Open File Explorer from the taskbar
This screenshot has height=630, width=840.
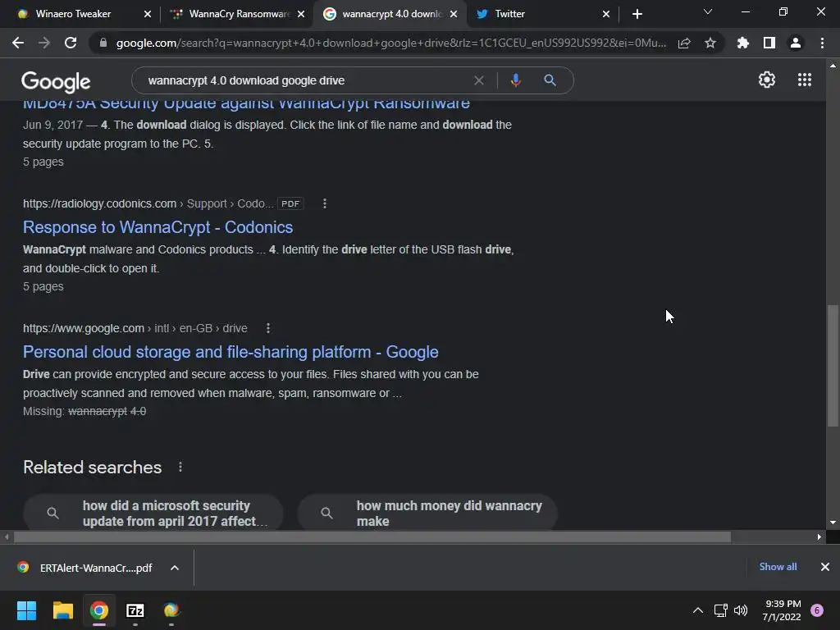pos(62,610)
